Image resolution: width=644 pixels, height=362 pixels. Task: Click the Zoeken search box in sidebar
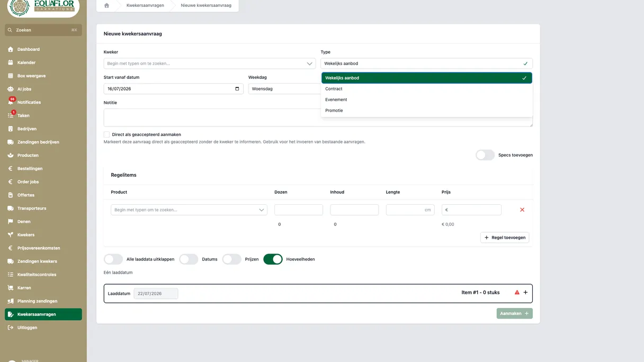[x=43, y=30]
